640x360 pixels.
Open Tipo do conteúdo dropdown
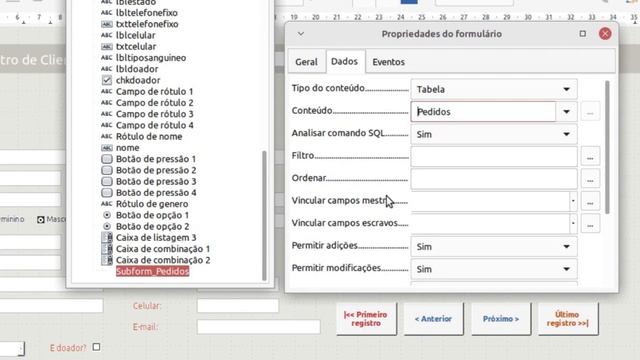coord(494,89)
